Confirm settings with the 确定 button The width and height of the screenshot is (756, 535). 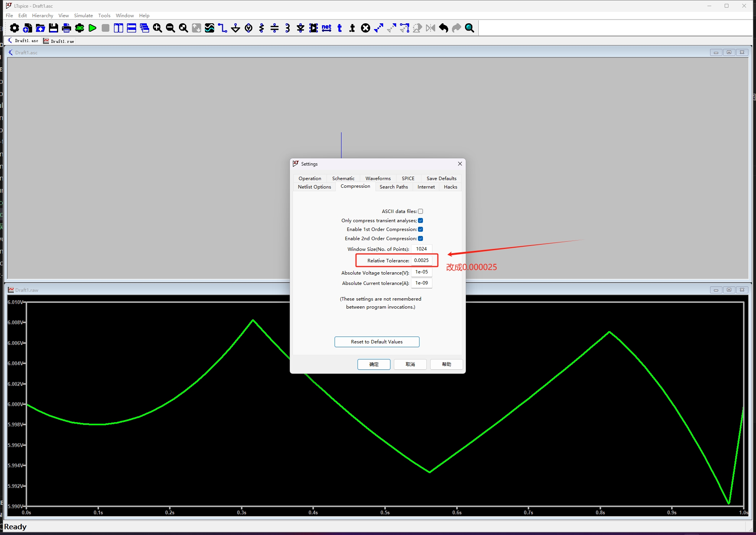click(374, 364)
